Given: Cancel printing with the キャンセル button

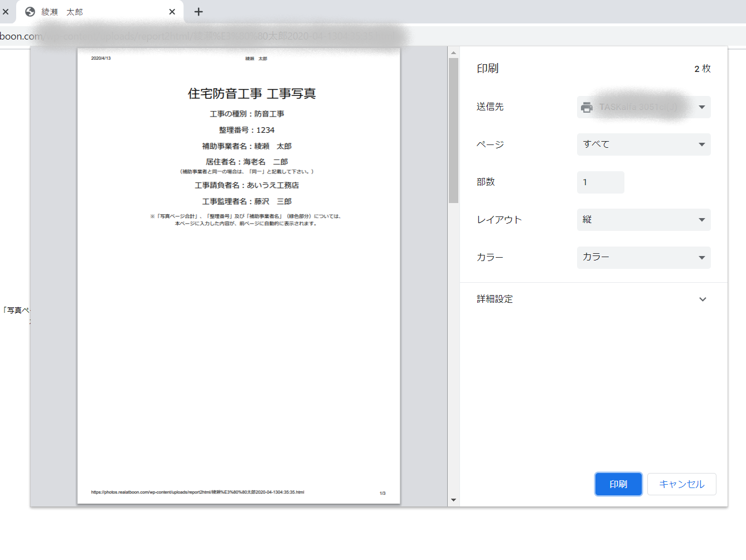Looking at the screenshot, I should pos(681,484).
